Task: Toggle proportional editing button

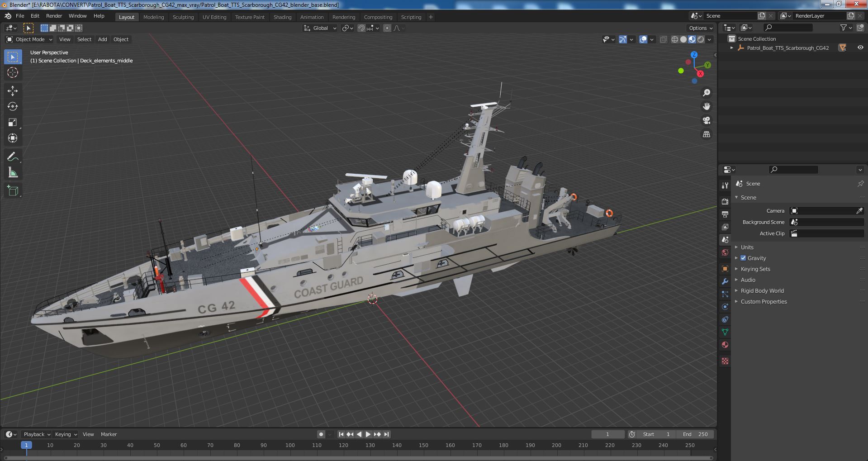Action: [x=387, y=28]
